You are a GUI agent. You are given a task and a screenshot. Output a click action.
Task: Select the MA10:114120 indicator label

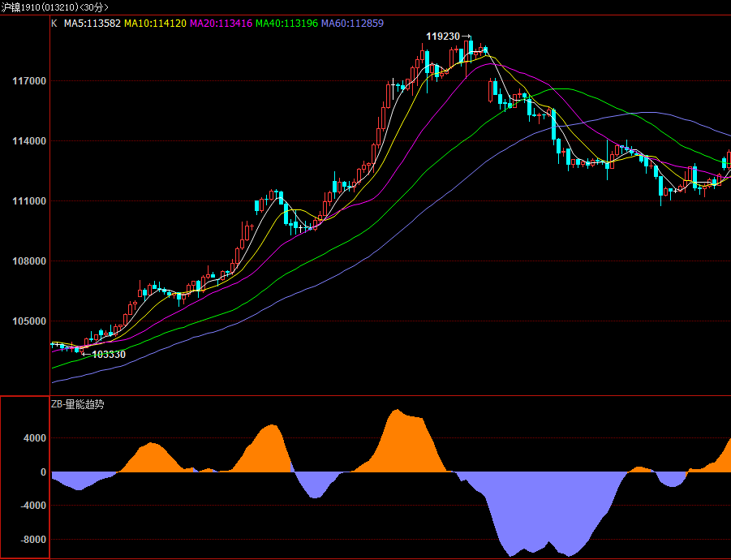155,24
